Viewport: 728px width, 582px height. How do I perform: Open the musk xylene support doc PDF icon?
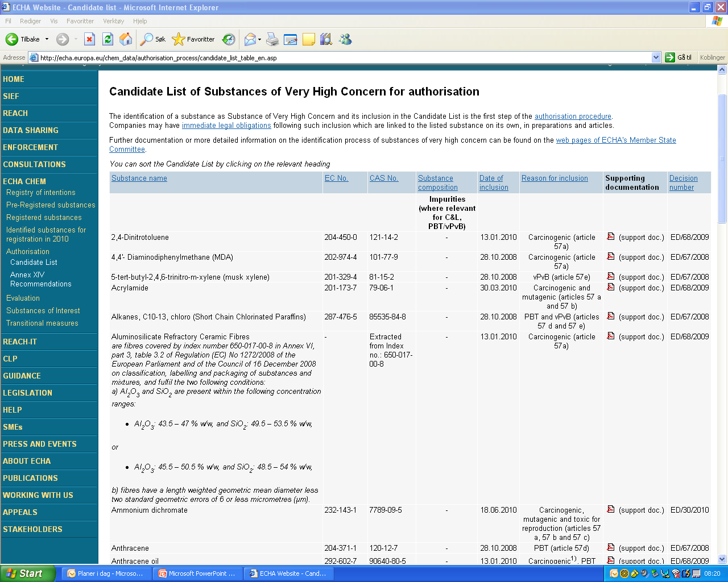coord(610,276)
